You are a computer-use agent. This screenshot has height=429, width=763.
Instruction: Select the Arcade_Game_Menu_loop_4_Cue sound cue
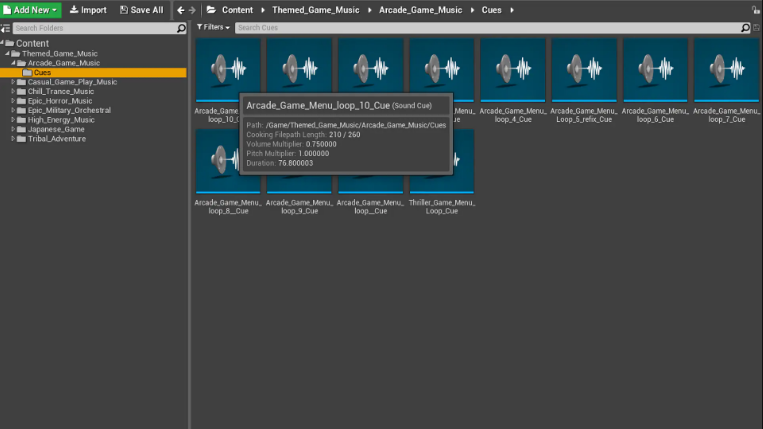[512, 70]
